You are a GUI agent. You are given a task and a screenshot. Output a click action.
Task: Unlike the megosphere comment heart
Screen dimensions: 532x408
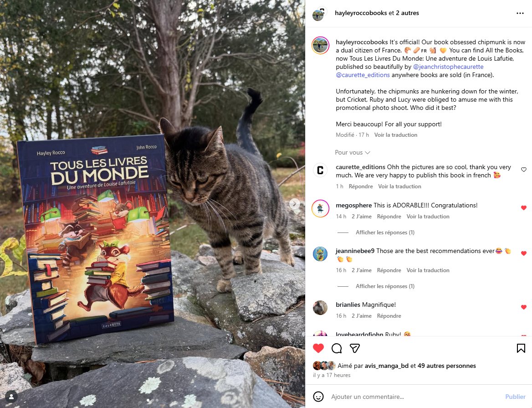coord(523,208)
